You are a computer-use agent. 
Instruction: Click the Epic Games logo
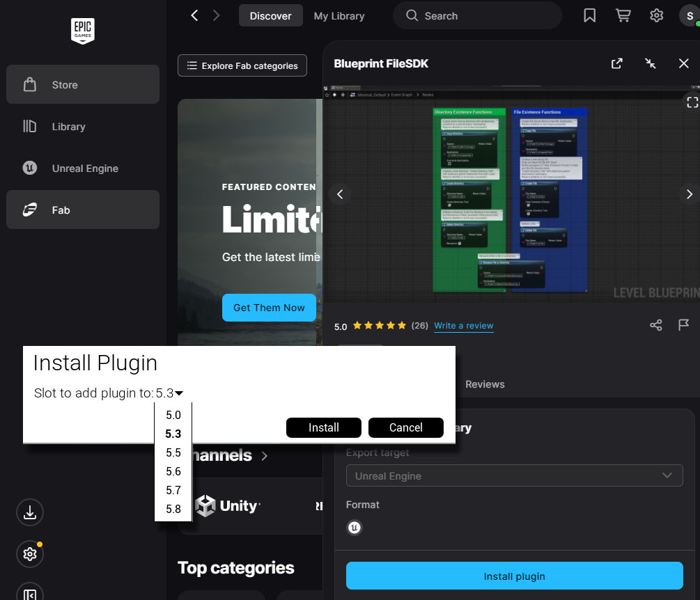(83, 31)
